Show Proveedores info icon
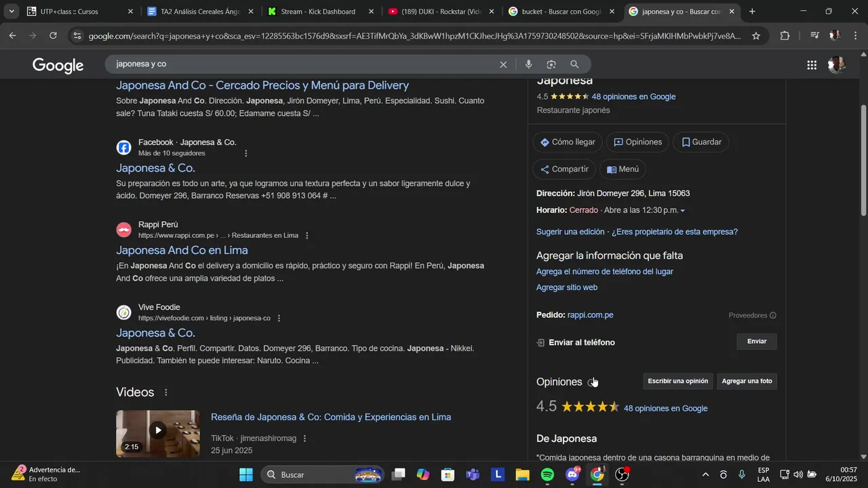This screenshot has width=868, height=488. point(773,315)
